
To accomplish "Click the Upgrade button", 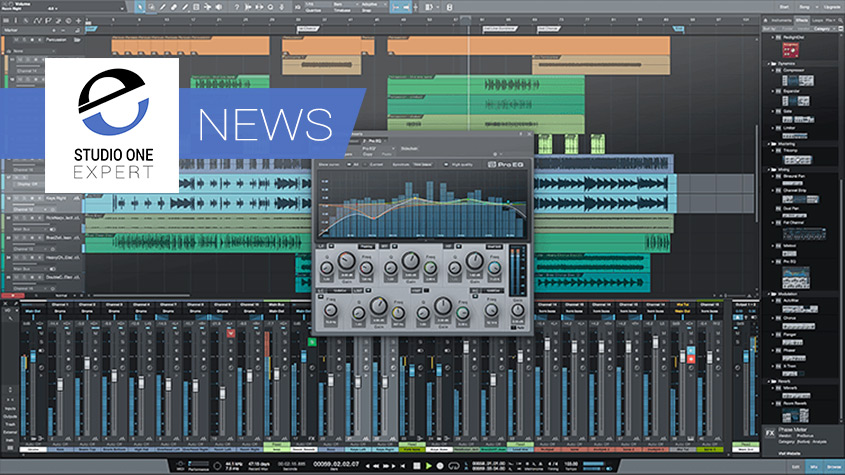I will tap(830, 7).
